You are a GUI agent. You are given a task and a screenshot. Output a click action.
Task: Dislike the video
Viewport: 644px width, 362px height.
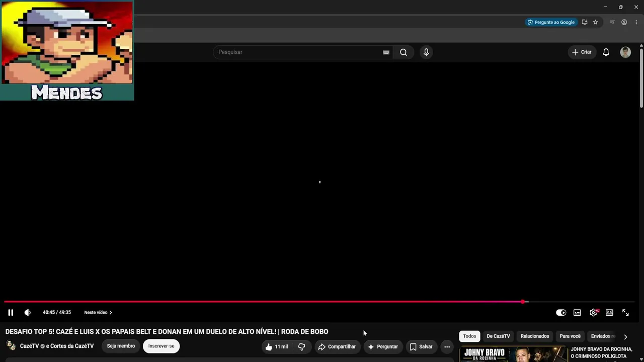(x=302, y=346)
